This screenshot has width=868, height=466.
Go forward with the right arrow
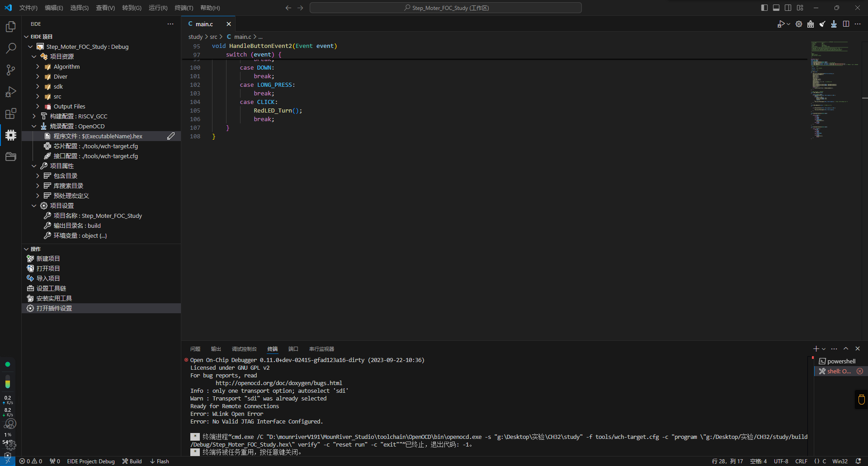(300, 8)
